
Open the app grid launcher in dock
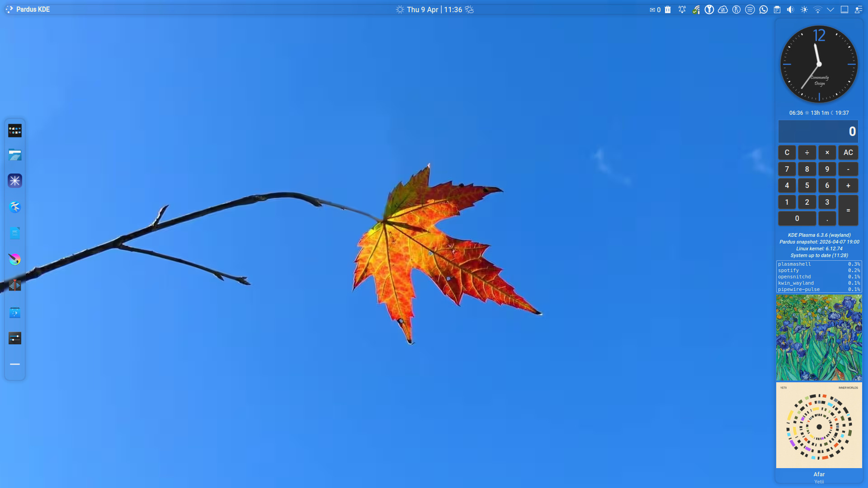pyautogui.click(x=15, y=131)
